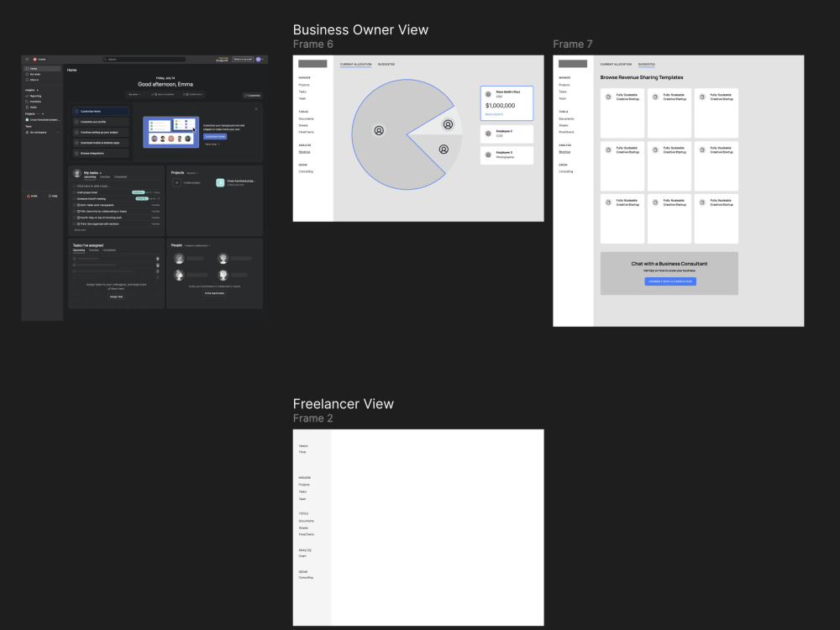Open the Cross-functional project tile icon
Viewport: 840px width, 630px height.
click(219, 182)
